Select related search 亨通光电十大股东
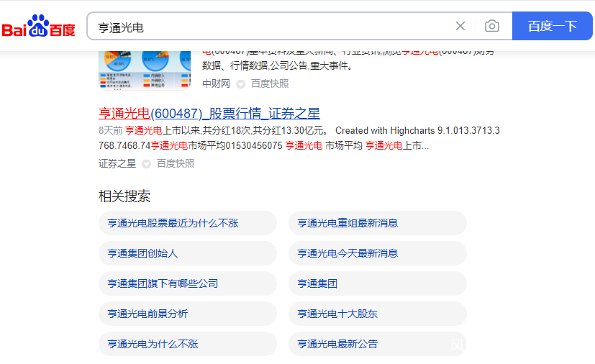This screenshot has height=364, width=595. tap(378, 314)
